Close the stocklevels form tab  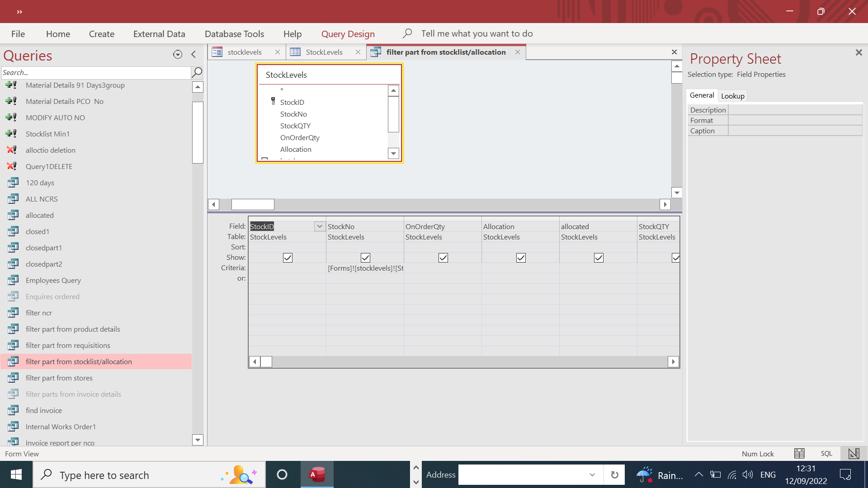coord(278,52)
